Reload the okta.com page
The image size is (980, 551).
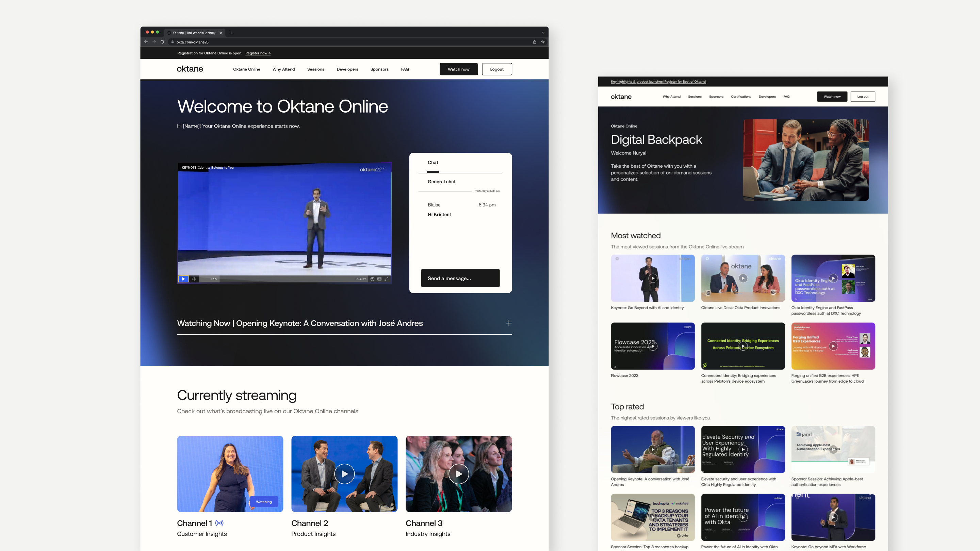(162, 42)
